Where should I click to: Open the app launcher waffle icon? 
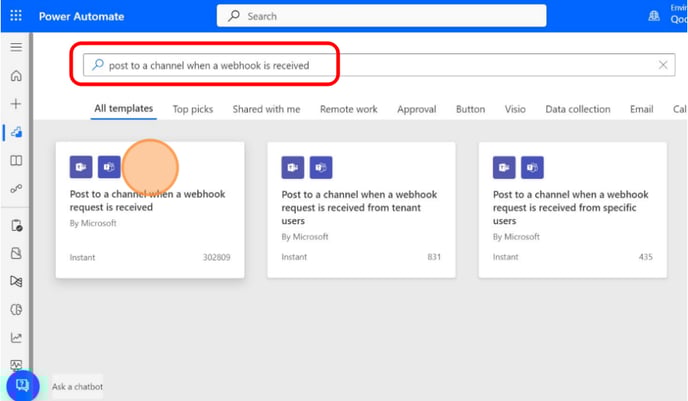click(16, 16)
